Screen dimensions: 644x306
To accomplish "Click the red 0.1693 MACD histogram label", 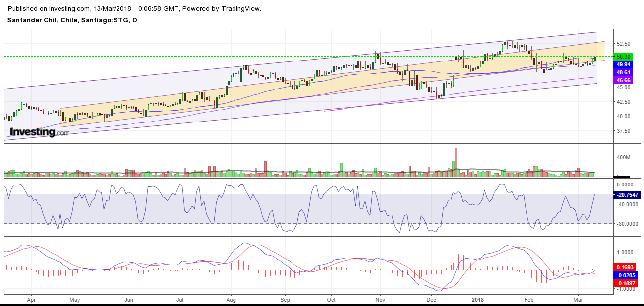I will click(625, 267).
